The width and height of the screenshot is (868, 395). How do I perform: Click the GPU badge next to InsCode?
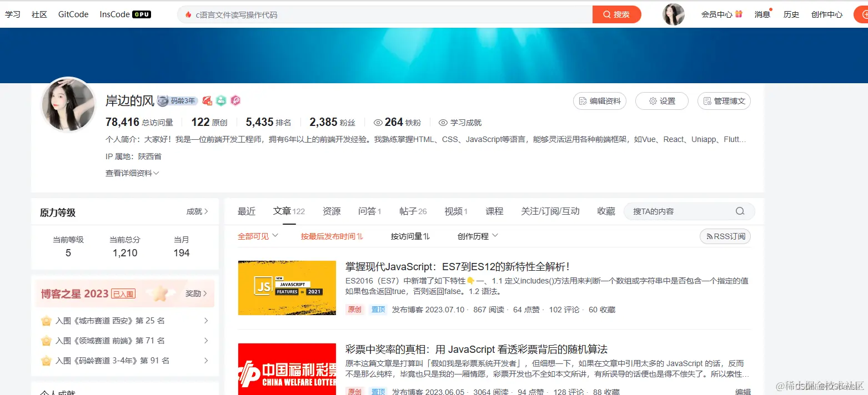(141, 14)
